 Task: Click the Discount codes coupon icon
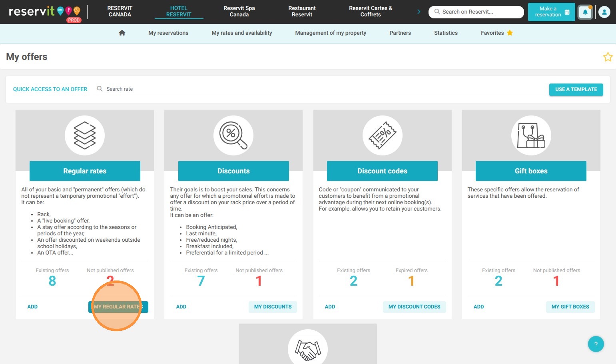(382, 135)
